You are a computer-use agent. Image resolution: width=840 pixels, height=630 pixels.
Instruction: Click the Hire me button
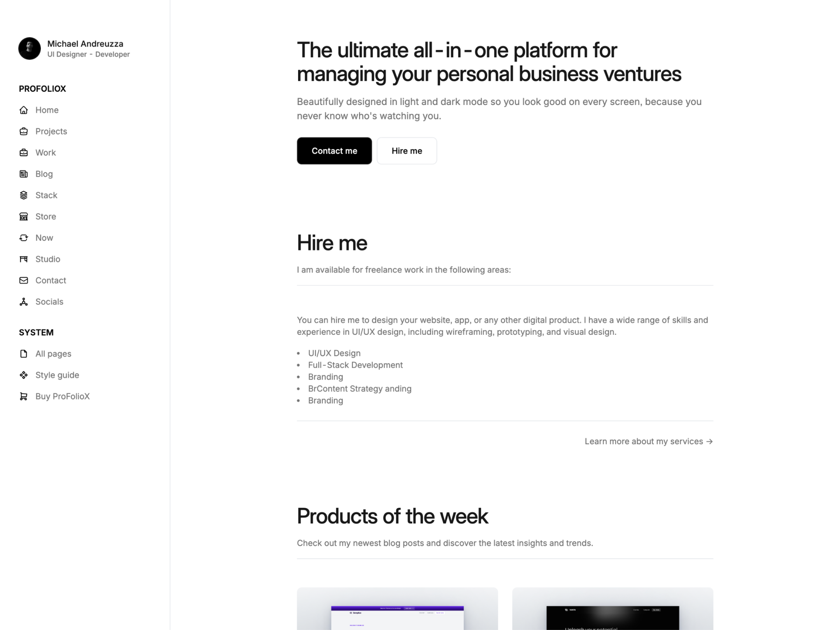(406, 150)
